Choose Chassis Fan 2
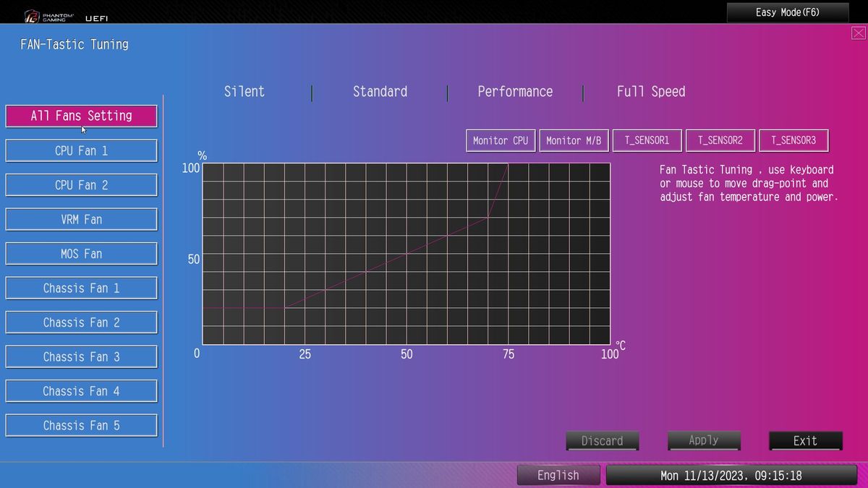Image resolution: width=868 pixels, height=488 pixels. point(81,322)
